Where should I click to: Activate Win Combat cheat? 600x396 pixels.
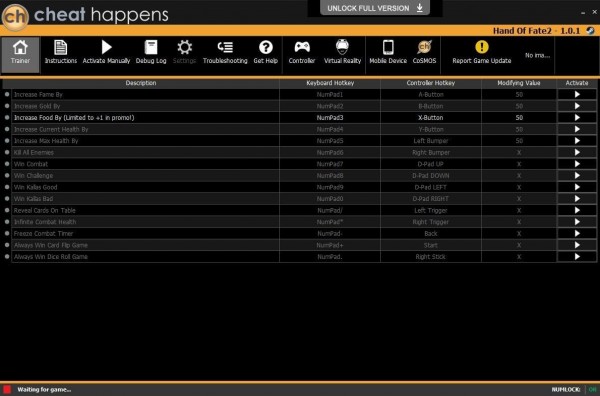577,164
